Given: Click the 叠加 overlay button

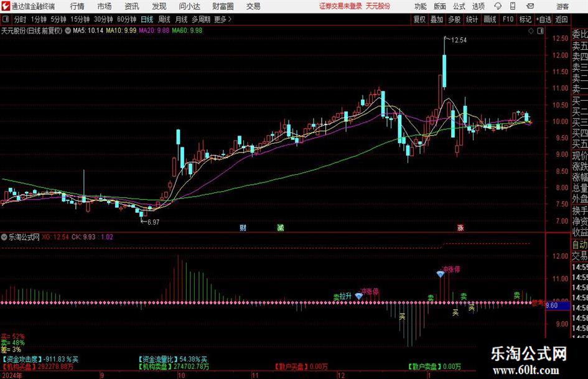Looking at the screenshot, I should pyautogui.click(x=437, y=19).
